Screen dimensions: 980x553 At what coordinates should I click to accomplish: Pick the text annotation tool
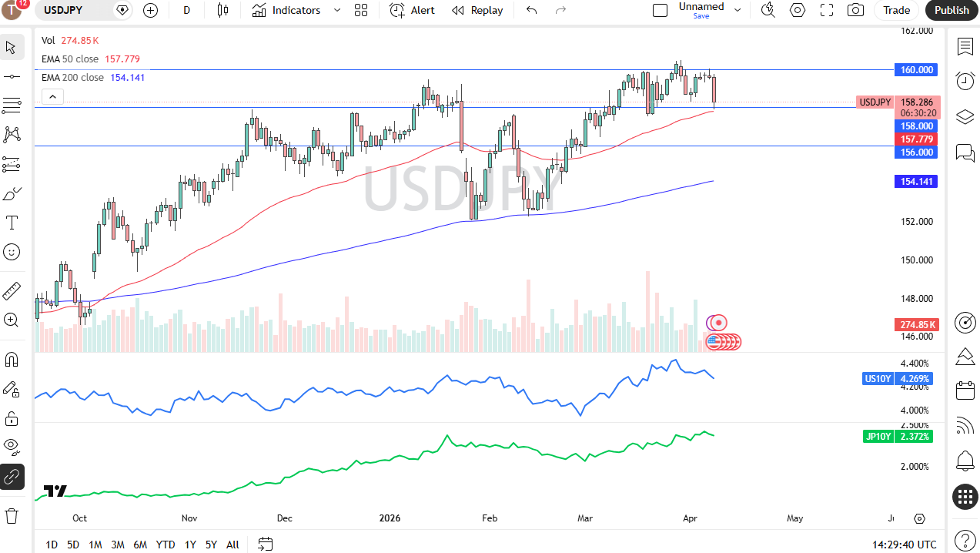(x=12, y=222)
